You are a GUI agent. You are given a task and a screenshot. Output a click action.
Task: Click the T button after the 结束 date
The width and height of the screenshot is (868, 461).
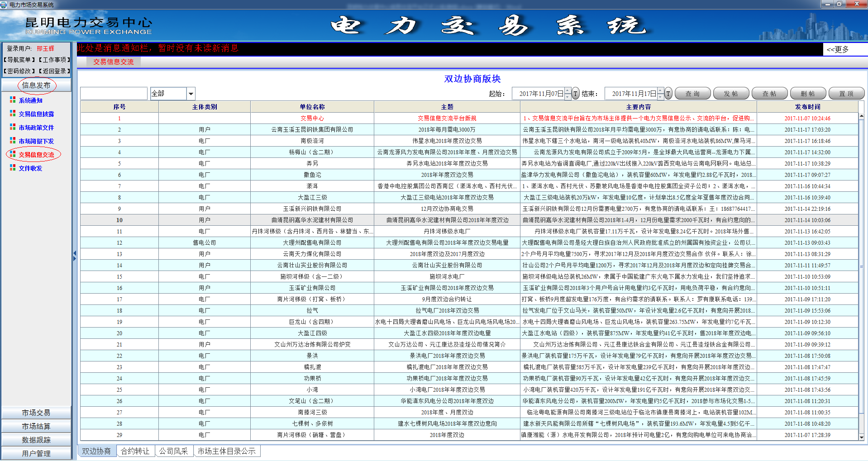pyautogui.click(x=668, y=94)
